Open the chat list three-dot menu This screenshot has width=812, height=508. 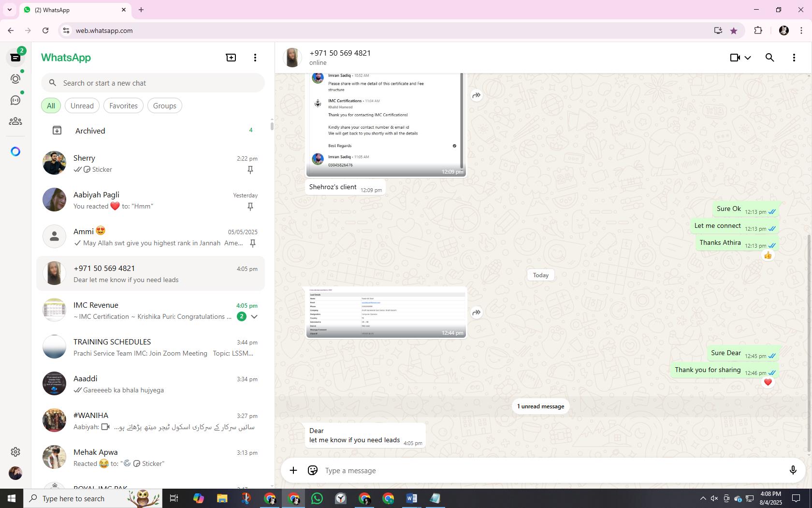click(255, 58)
